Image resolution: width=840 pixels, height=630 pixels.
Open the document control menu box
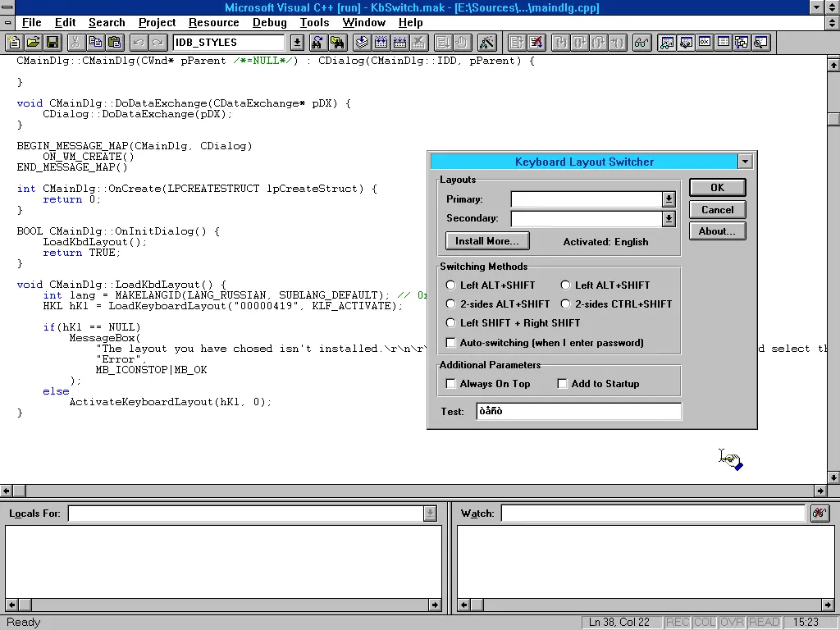click(7, 22)
